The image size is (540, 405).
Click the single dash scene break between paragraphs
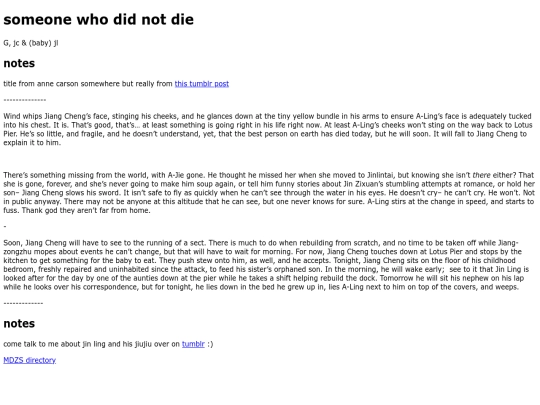[5, 227]
